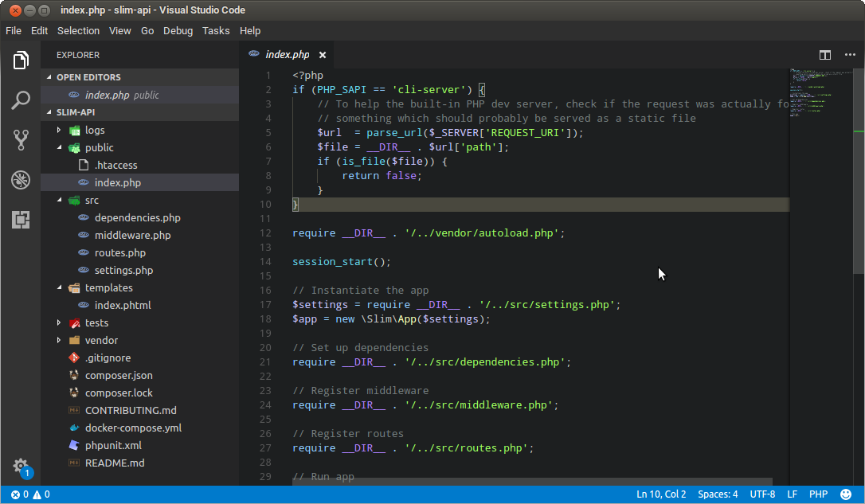Open the Go menu
Screen dimensions: 865x504
(147, 30)
